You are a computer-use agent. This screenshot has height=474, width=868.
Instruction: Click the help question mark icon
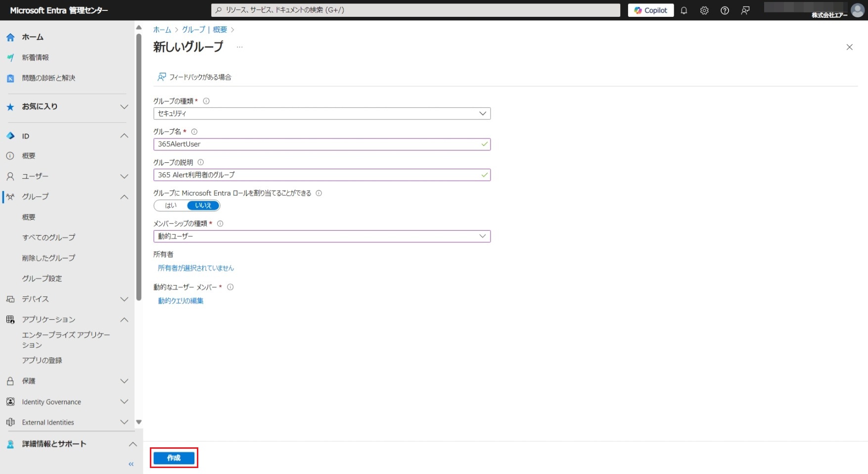725,10
